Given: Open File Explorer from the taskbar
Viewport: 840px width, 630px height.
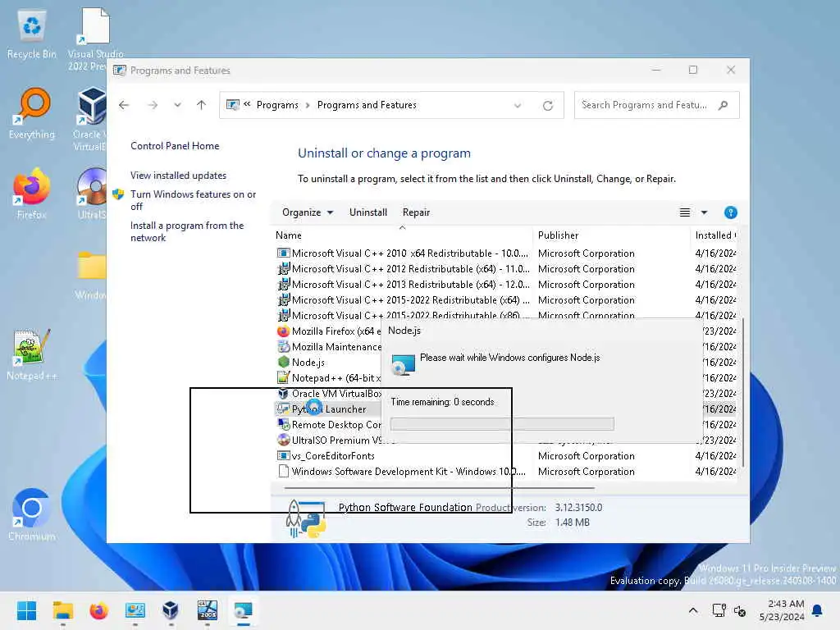Looking at the screenshot, I should (x=62, y=610).
